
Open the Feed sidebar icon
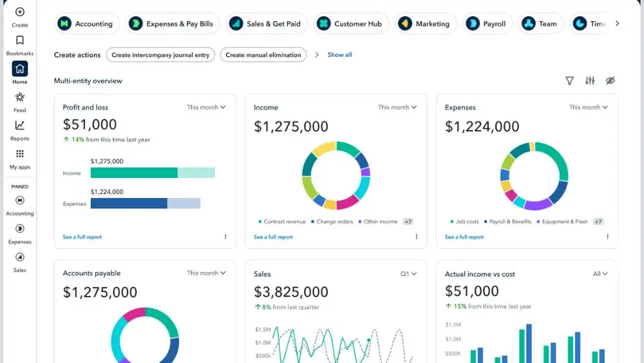pyautogui.click(x=20, y=97)
